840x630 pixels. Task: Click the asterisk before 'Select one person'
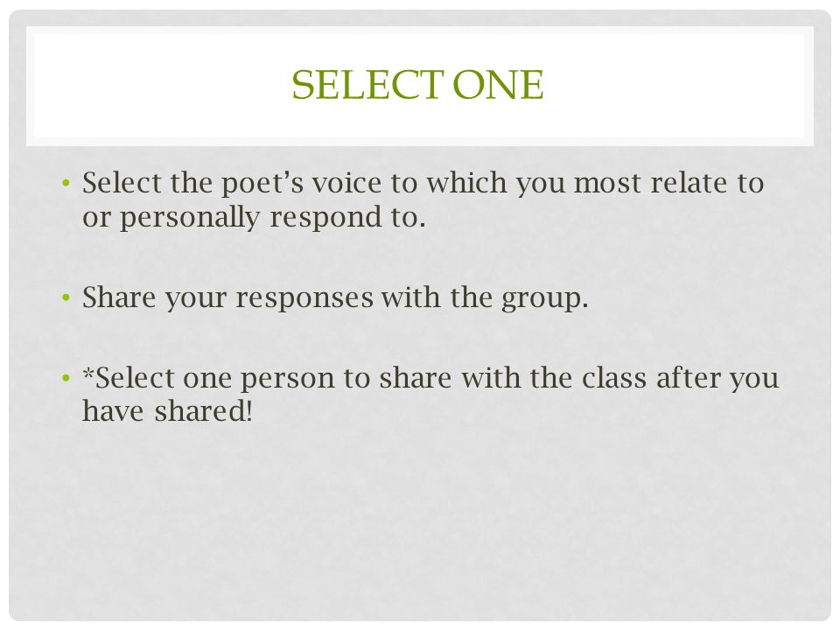(88, 373)
